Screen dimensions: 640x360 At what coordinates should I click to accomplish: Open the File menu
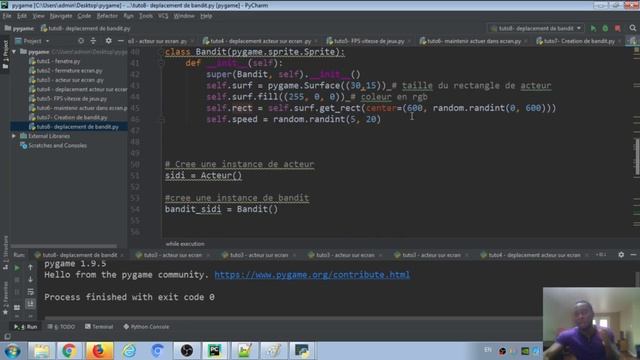[7, 16]
